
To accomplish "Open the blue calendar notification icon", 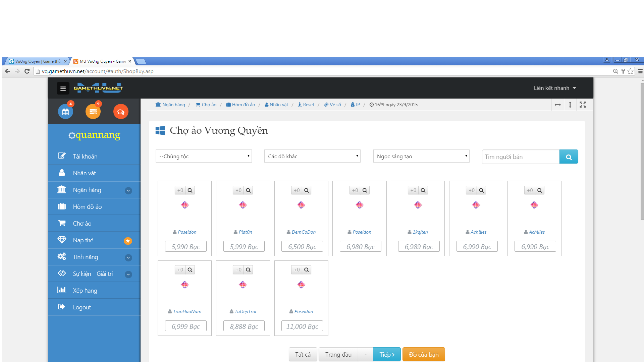I will coord(65,112).
